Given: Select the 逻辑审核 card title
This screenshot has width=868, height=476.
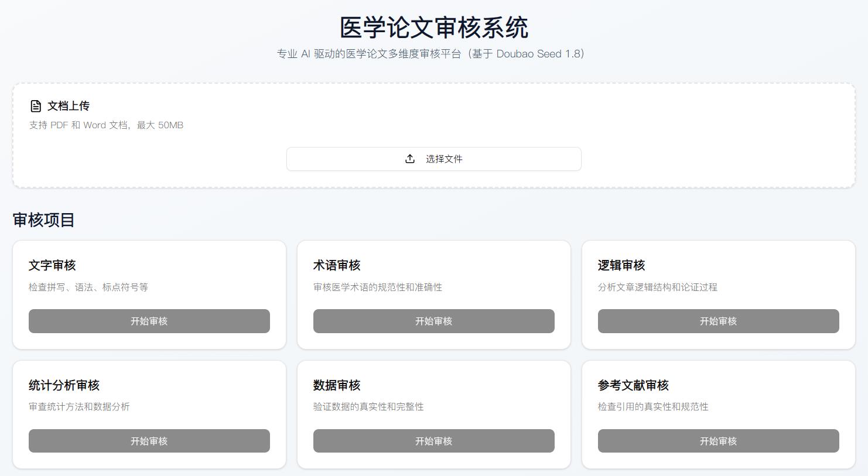Looking at the screenshot, I should [x=621, y=265].
